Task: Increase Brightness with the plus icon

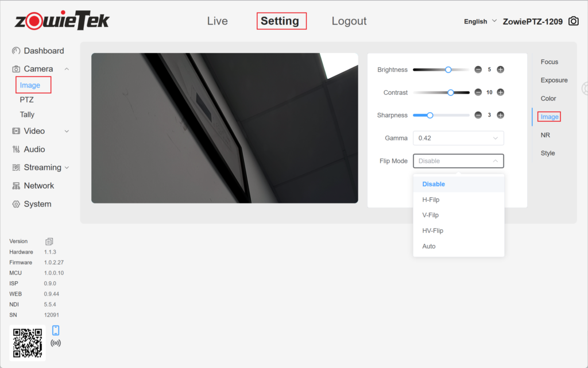Action: (500, 70)
